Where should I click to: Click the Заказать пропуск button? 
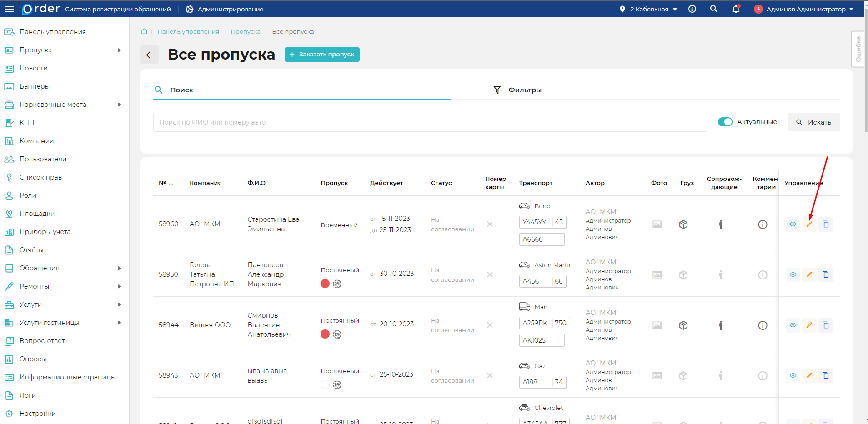tap(322, 55)
